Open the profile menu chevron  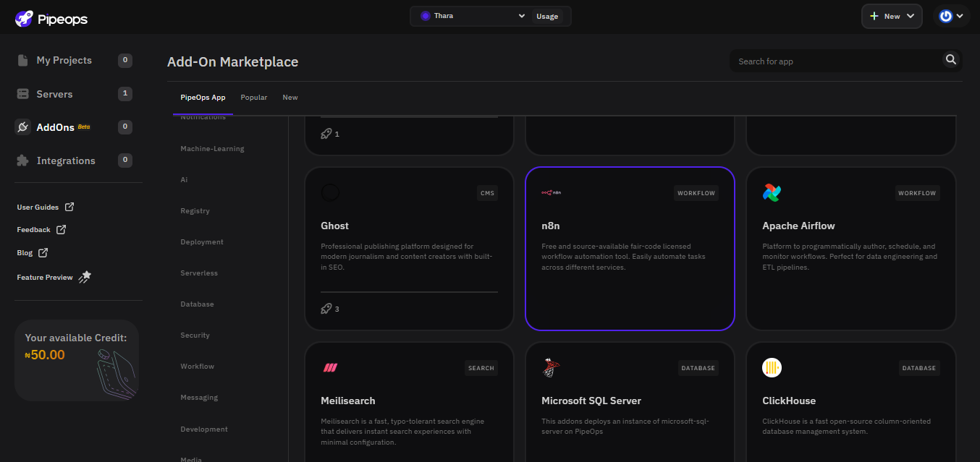[x=960, y=16]
